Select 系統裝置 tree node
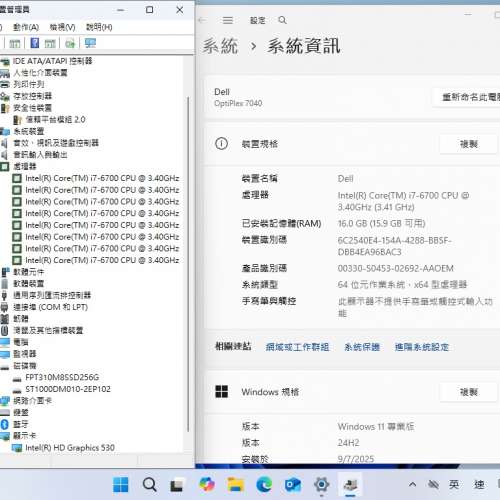 pyautogui.click(x=29, y=131)
